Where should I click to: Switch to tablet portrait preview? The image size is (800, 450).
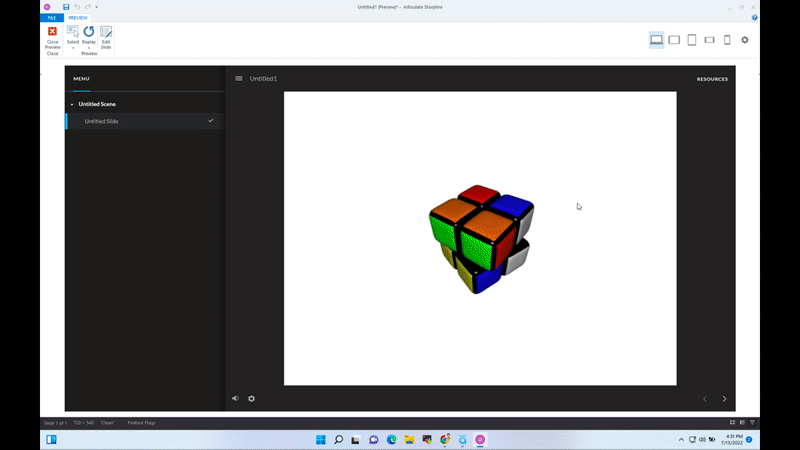[x=691, y=40]
